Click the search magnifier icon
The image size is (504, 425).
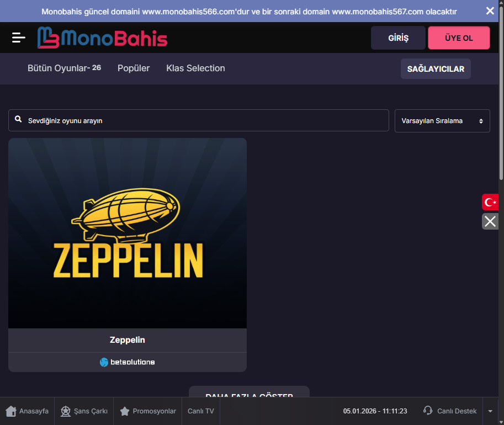[18, 120]
